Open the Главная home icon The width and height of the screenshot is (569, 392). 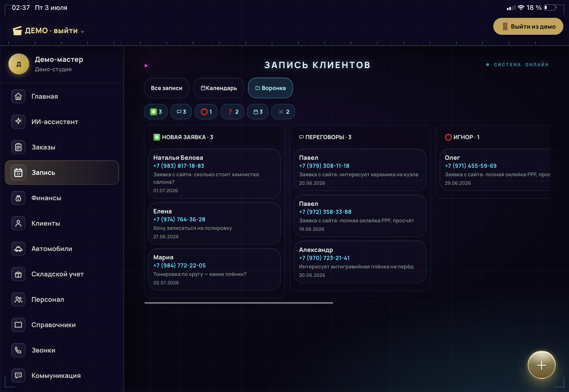[18, 96]
